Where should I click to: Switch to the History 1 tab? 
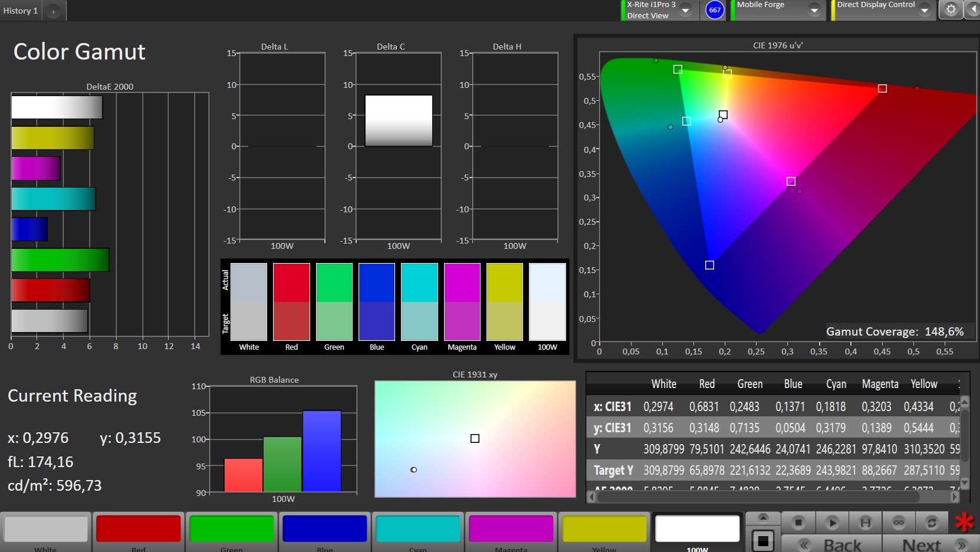21,11
